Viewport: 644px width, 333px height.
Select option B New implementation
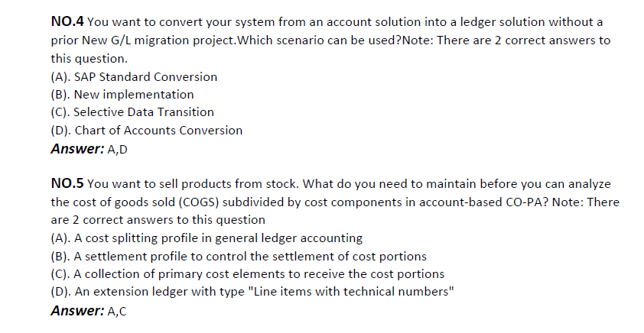[122, 94]
